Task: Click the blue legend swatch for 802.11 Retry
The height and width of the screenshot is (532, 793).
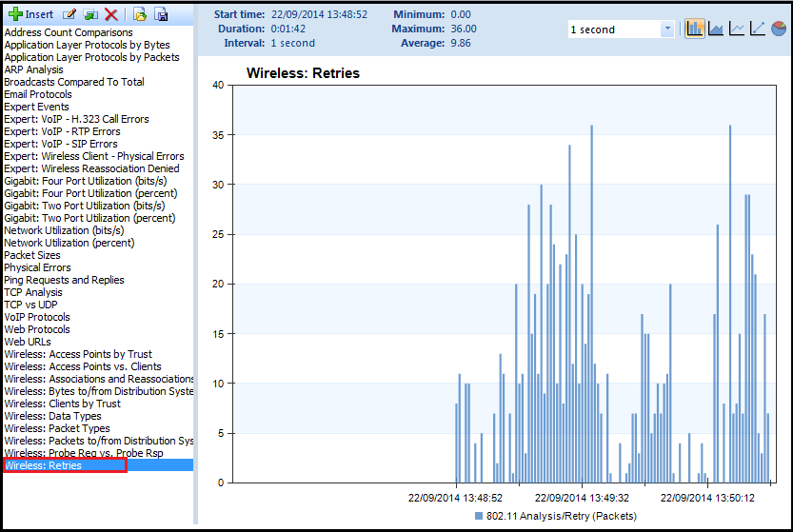Action: pyautogui.click(x=479, y=516)
